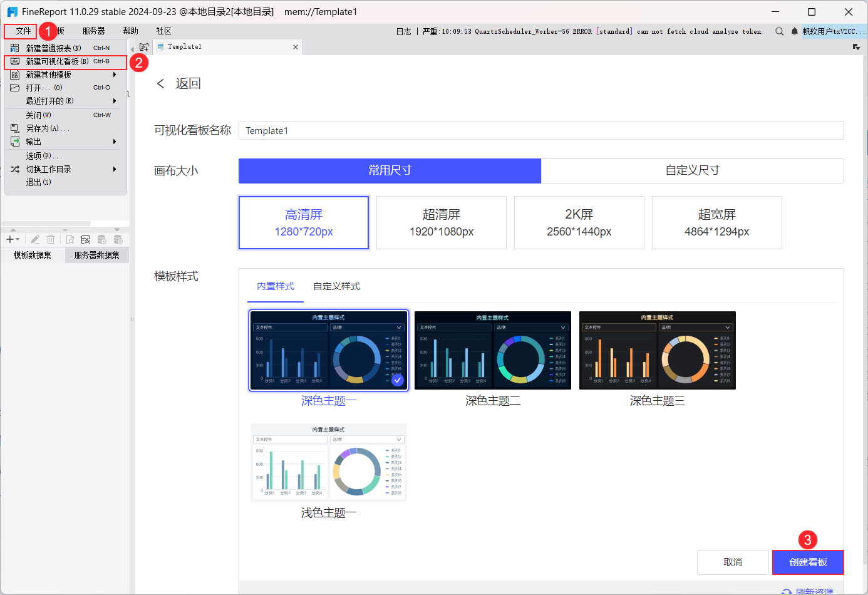The image size is (868, 595).
Task: Click the 新建普通报表 table icon
Action: 15,48
